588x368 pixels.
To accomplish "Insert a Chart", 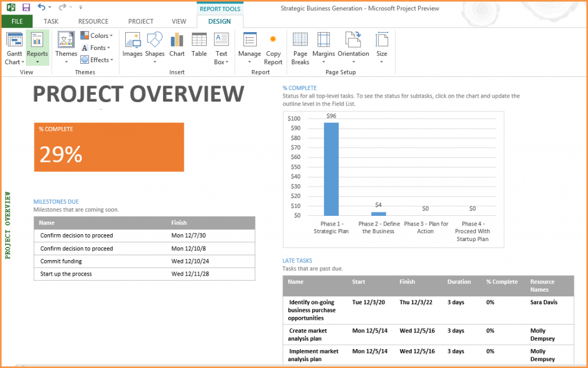I will [177, 45].
